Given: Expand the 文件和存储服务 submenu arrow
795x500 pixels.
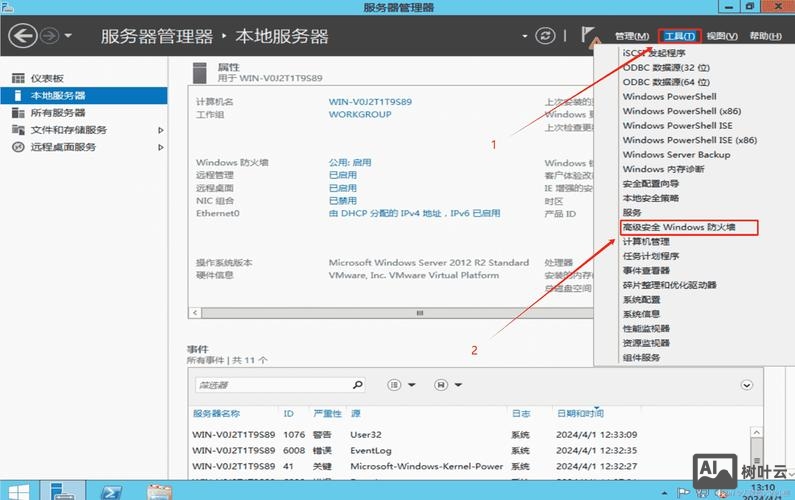Looking at the screenshot, I should [161, 130].
